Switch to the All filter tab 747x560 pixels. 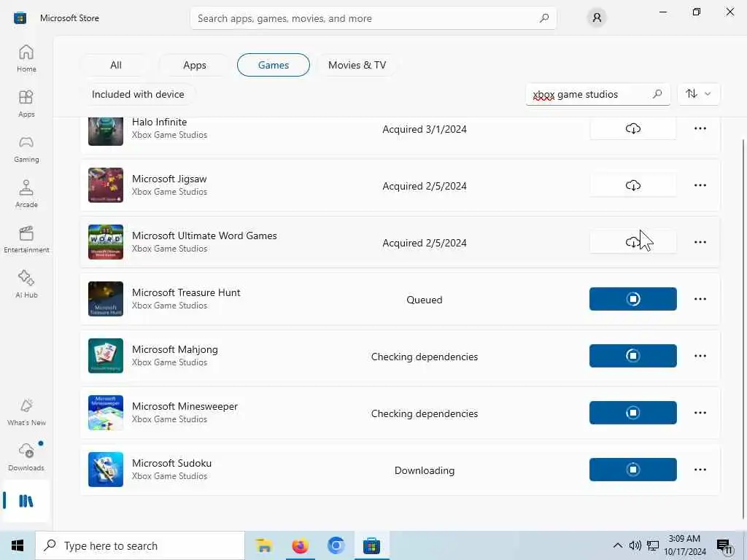116,65
